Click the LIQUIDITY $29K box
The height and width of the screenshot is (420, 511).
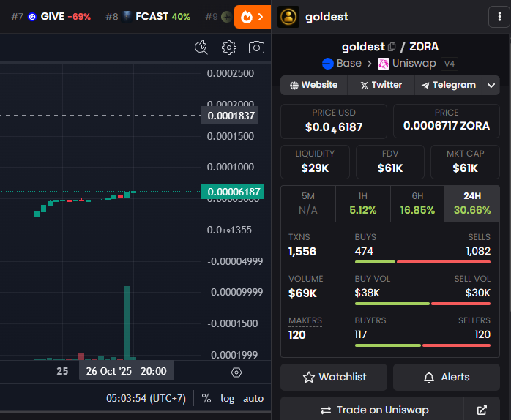315,162
